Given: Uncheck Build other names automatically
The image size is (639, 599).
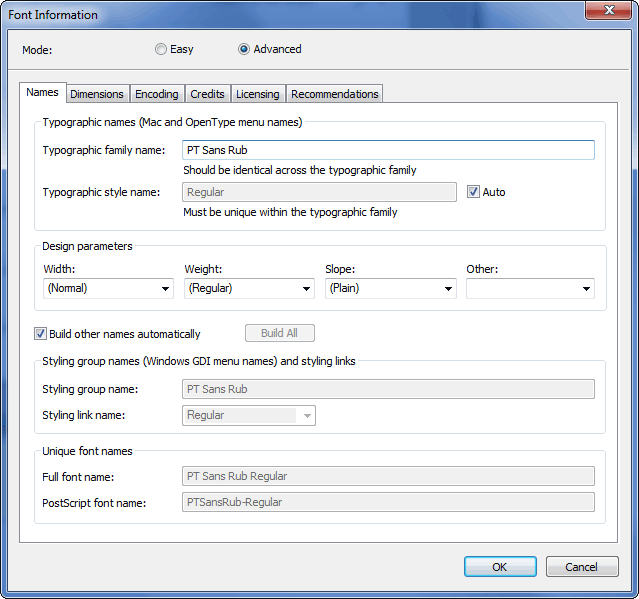Looking at the screenshot, I should 41,334.
